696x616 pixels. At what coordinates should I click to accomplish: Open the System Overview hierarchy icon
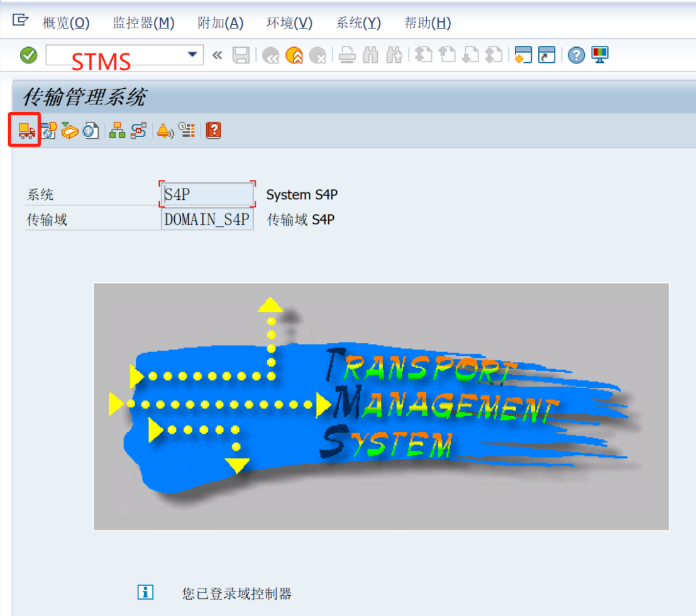(x=117, y=131)
